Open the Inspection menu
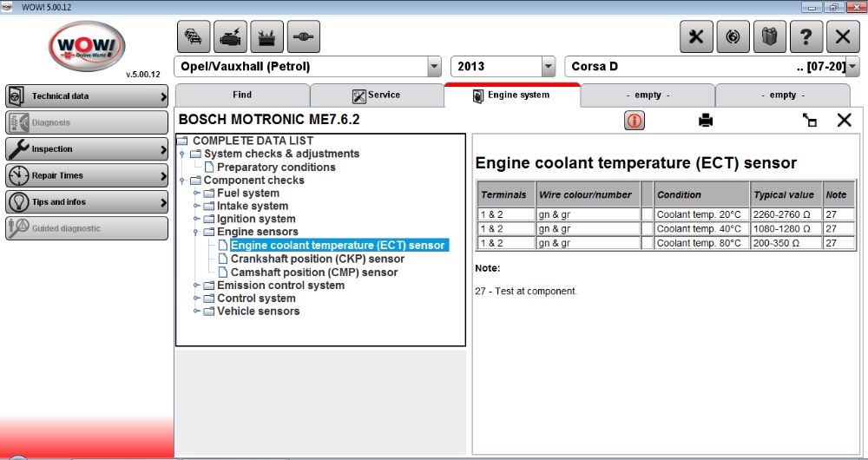 pyautogui.click(x=87, y=149)
